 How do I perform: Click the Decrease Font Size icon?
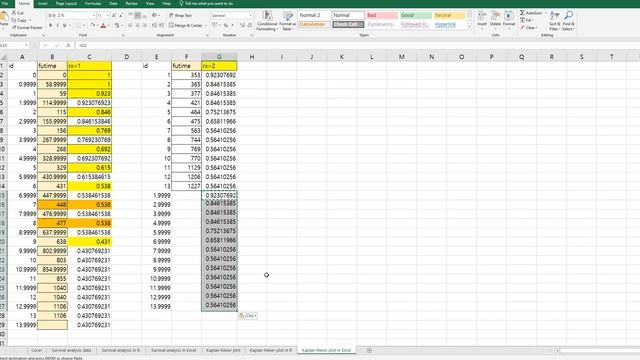point(120,16)
